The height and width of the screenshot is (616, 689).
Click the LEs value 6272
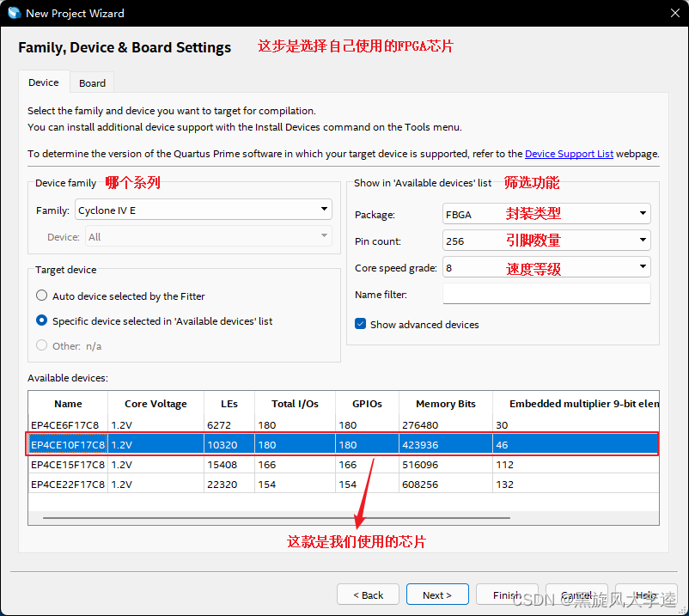(x=218, y=425)
